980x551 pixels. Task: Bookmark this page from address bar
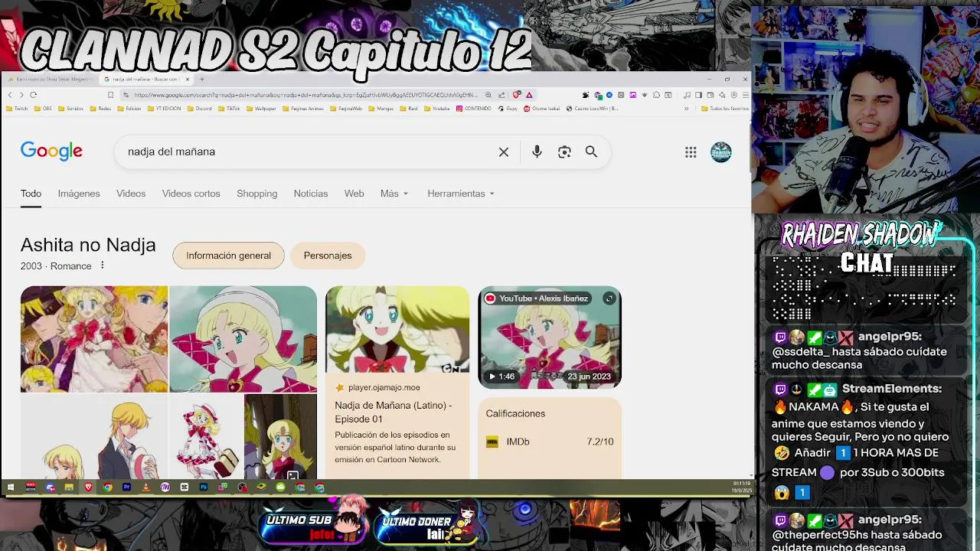(x=110, y=95)
